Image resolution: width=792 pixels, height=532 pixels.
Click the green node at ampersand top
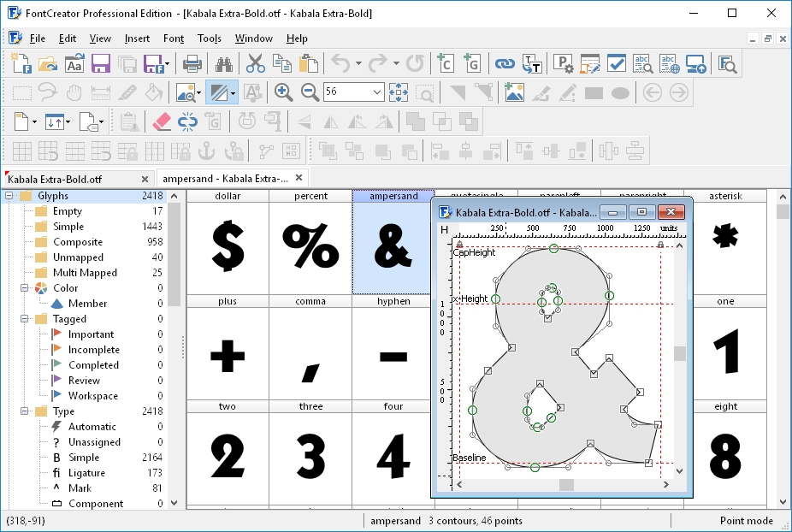point(553,249)
